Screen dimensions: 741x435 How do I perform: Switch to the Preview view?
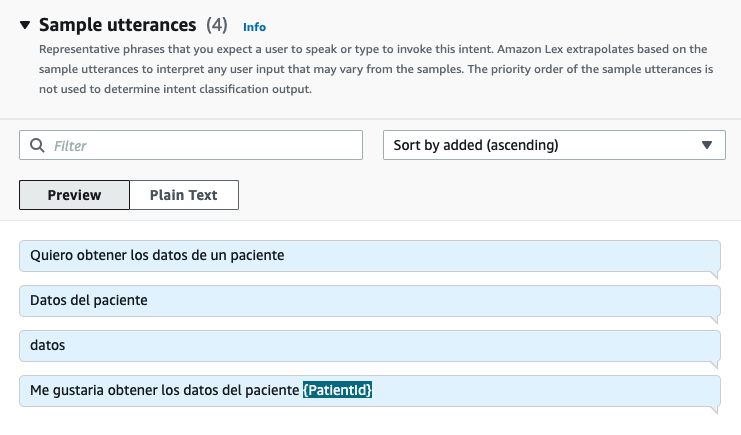tap(74, 195)
